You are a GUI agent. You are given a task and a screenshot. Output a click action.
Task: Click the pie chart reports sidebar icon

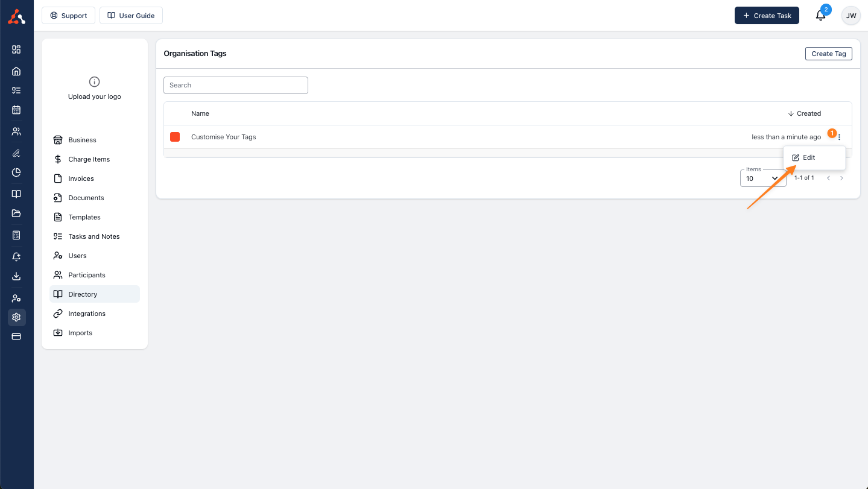[16, 172]
